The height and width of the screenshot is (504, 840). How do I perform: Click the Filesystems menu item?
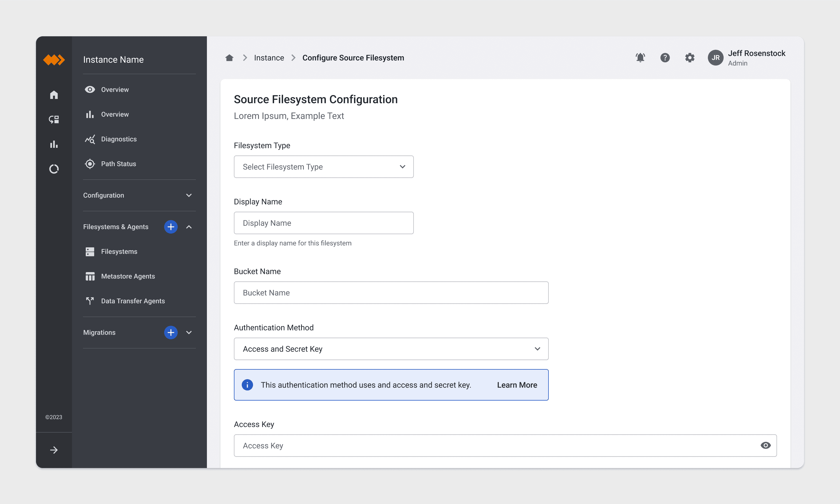[119, 251]
